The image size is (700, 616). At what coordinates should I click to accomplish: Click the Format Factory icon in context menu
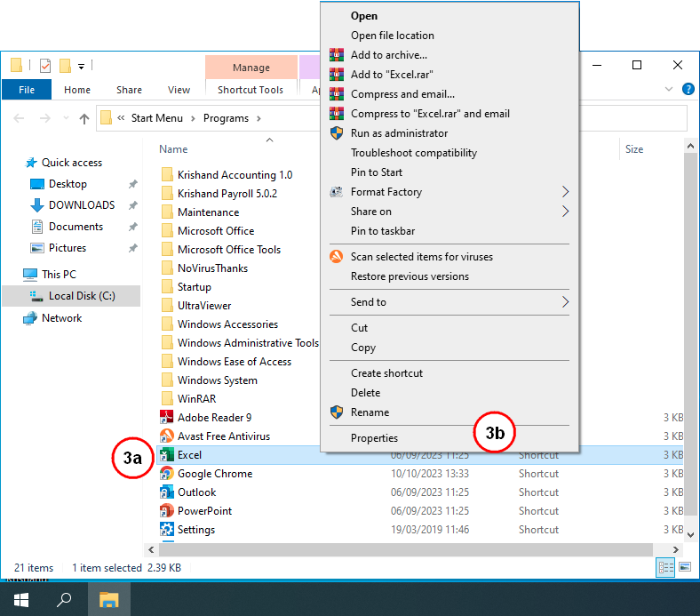click(x=336, y=192)
